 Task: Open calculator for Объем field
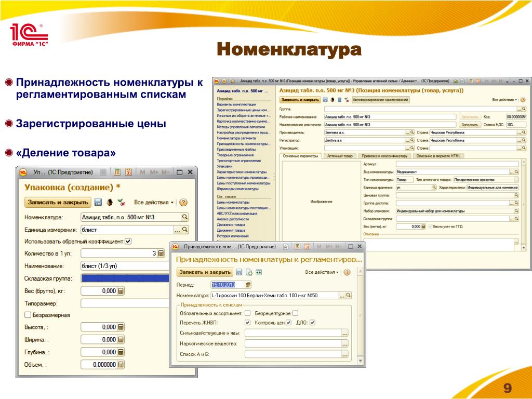tap(121, 365)
